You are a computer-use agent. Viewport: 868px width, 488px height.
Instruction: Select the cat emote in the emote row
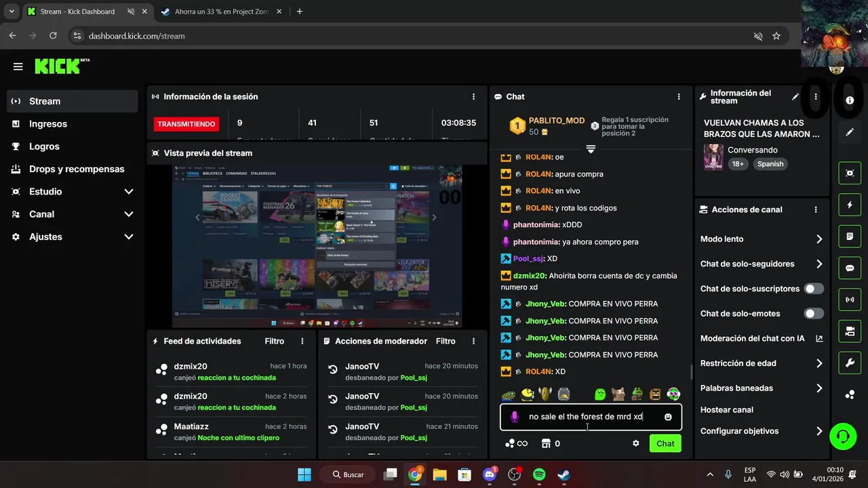[618, 394]
